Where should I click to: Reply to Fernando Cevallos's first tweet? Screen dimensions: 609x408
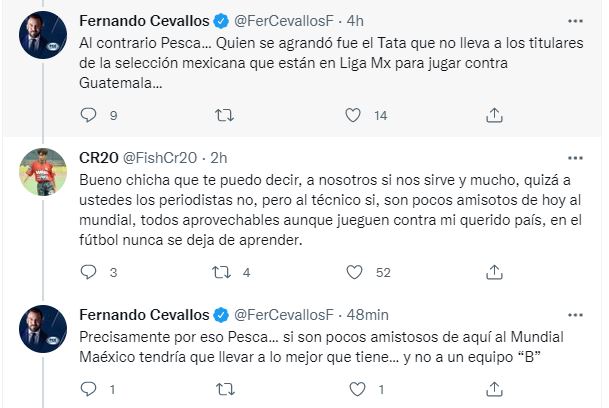coord(88,116)
